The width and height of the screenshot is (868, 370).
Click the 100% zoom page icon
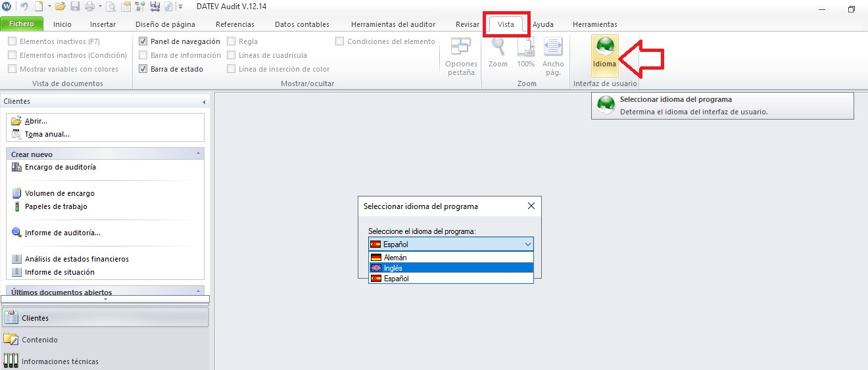525,47
